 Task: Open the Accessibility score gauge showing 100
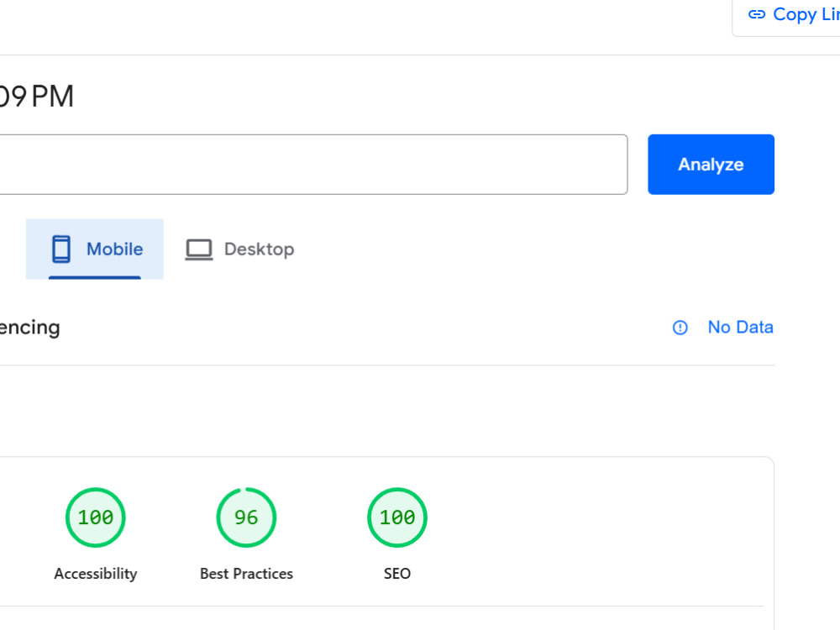point(96,517)
